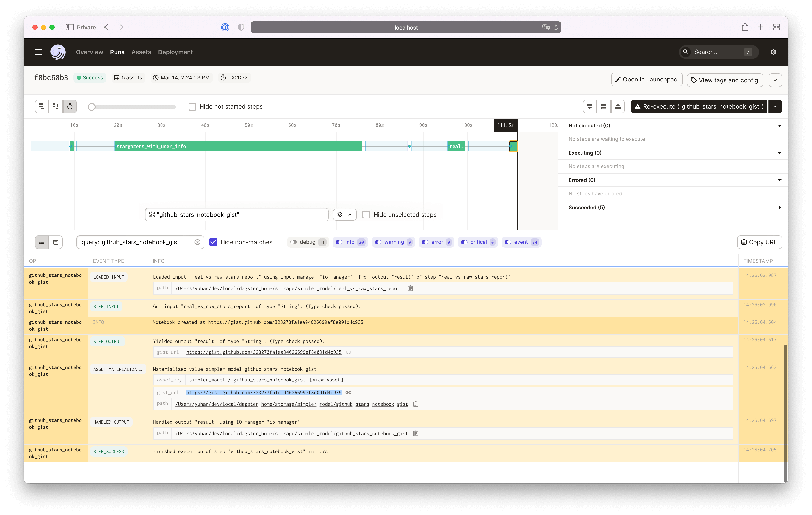Select the 'Assets' tab in navigation
This screenshot has width=812, height=515.
141,51
